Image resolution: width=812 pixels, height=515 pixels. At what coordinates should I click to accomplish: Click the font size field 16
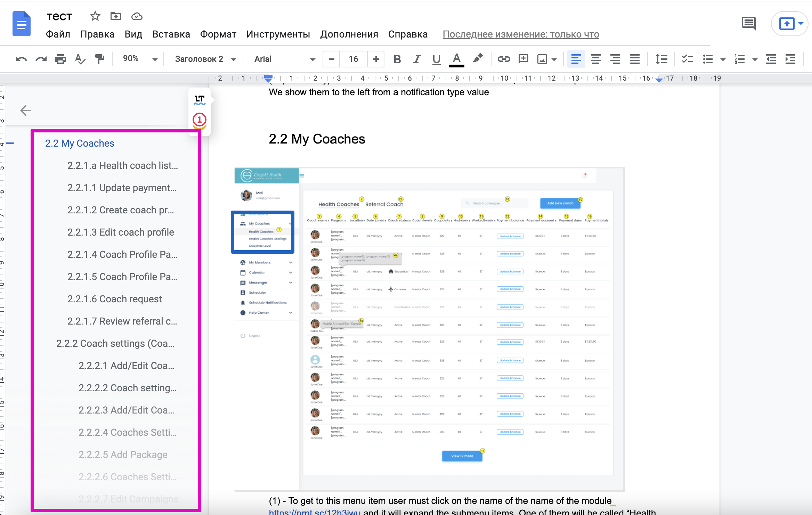[354, 59]
